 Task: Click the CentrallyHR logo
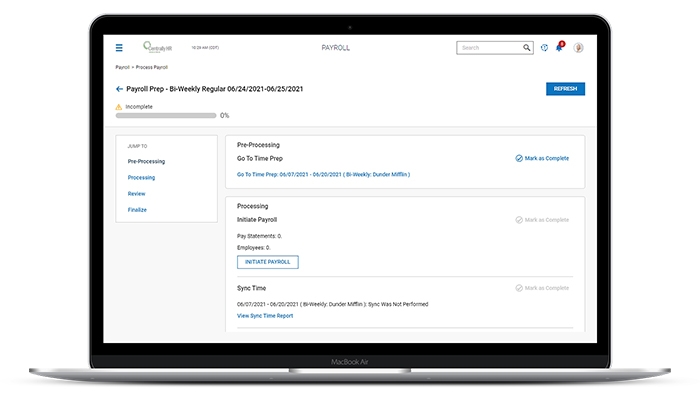point(157,47)
